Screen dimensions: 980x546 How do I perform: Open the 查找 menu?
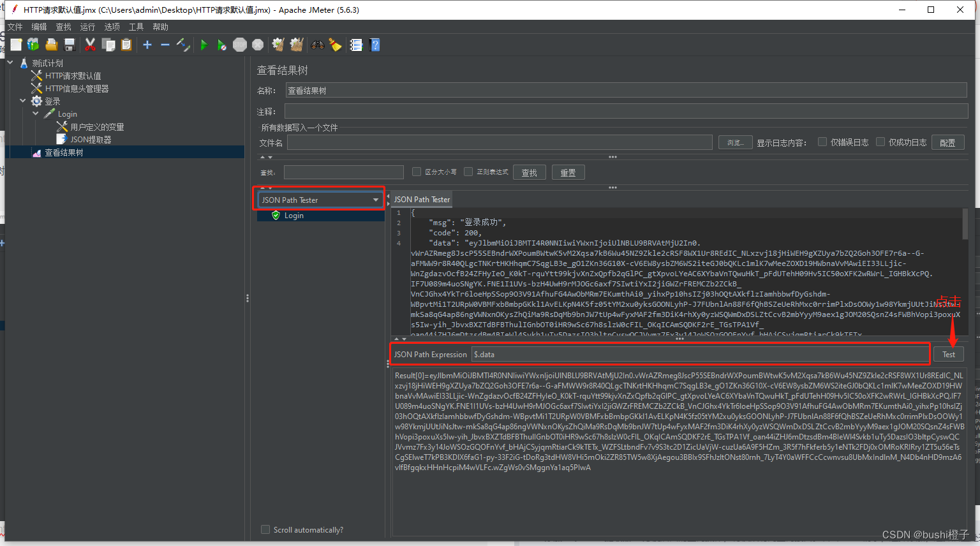[x=63, y=27]
